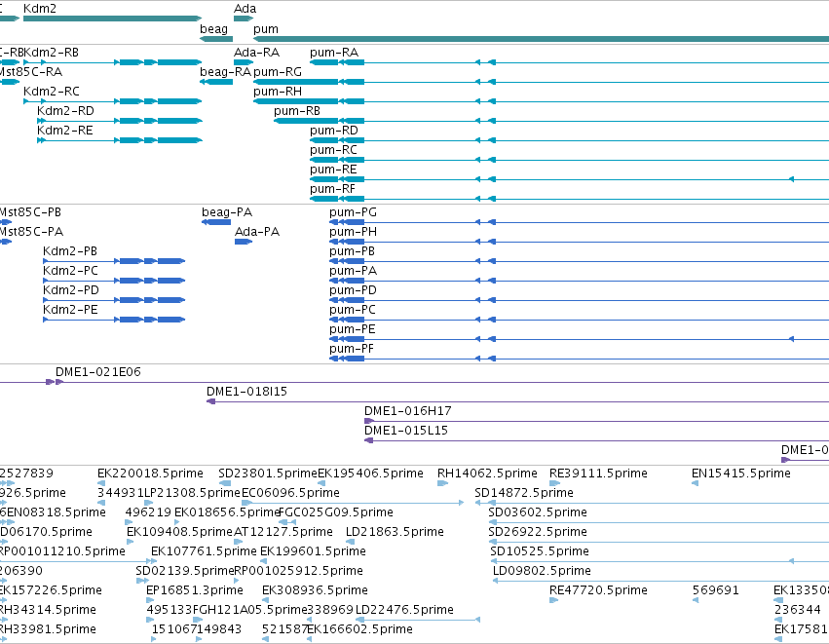
Task: Open the pum-RF transcript
Action: point(332,189)
